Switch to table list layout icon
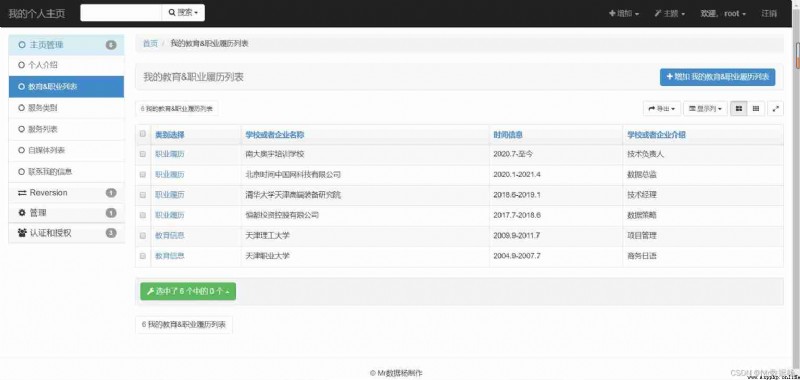 (x=756, y=109)
